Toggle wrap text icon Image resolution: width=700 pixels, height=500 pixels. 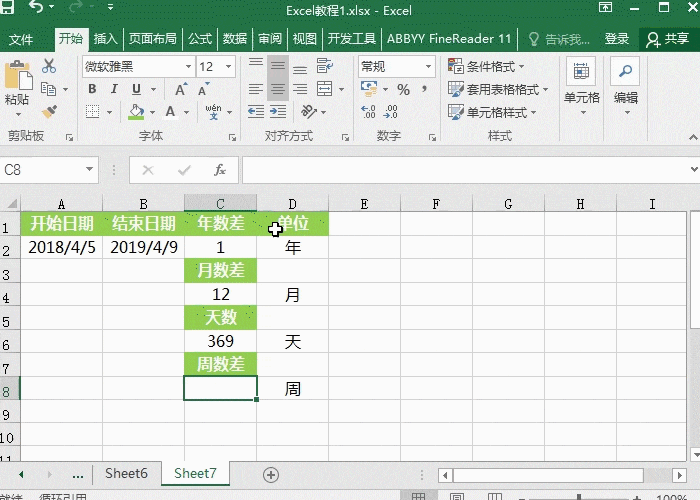coord(325,67)
